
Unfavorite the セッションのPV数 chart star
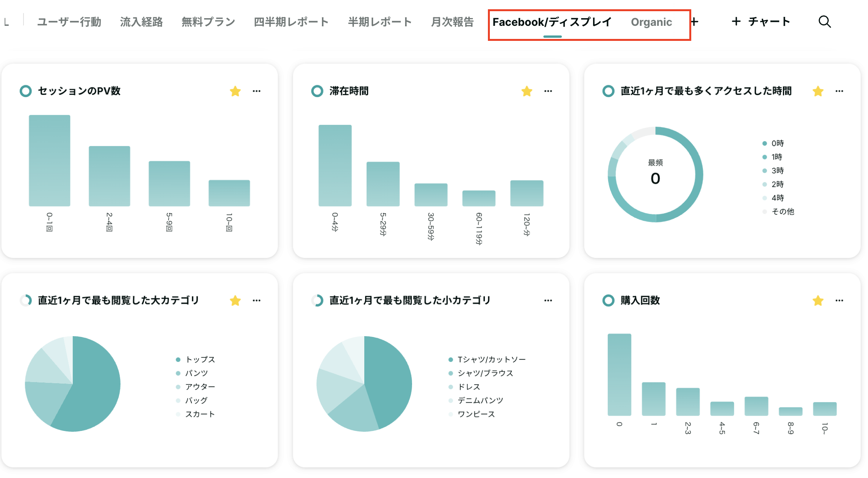click(x=235, y=91)
